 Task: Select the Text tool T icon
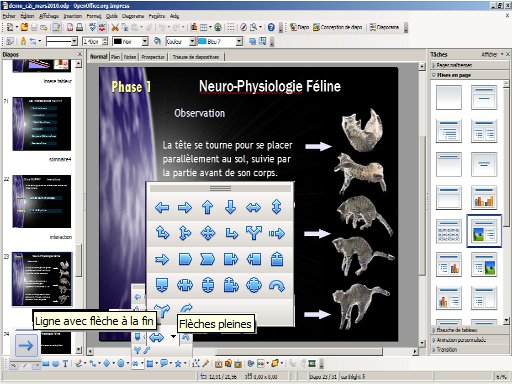65,363
